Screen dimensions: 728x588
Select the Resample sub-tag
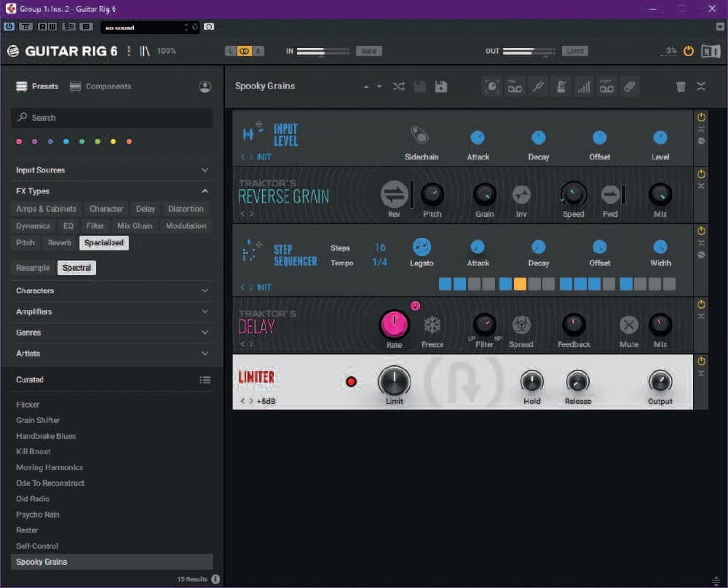coord(33,268)
